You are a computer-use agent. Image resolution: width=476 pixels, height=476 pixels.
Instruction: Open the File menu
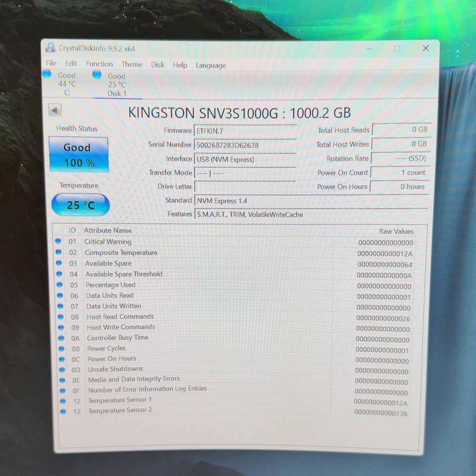click(x=51, y=63)
